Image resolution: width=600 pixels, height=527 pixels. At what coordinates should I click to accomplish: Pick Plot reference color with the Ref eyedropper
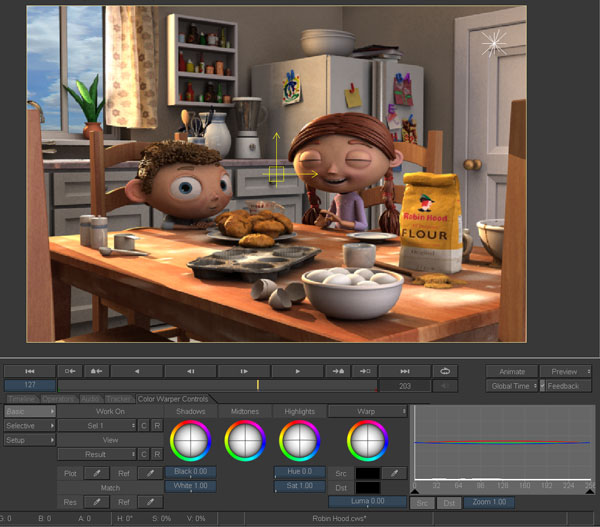150,473
